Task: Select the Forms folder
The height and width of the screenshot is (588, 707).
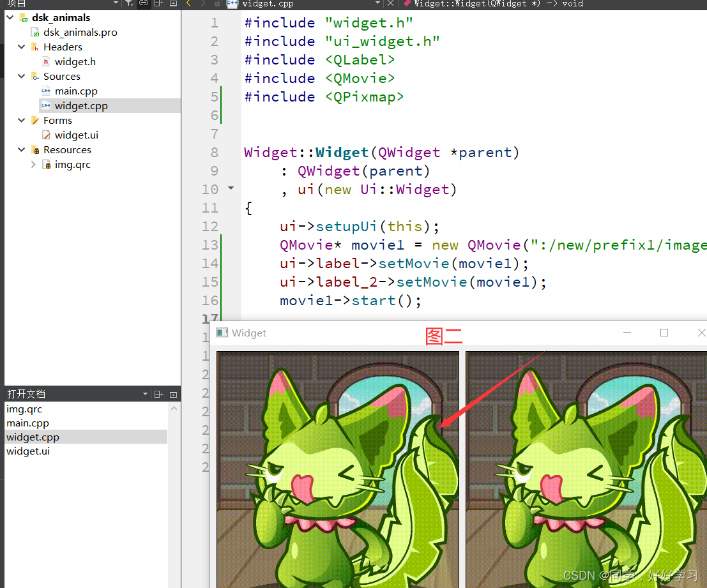Action: tap(57, 120)
